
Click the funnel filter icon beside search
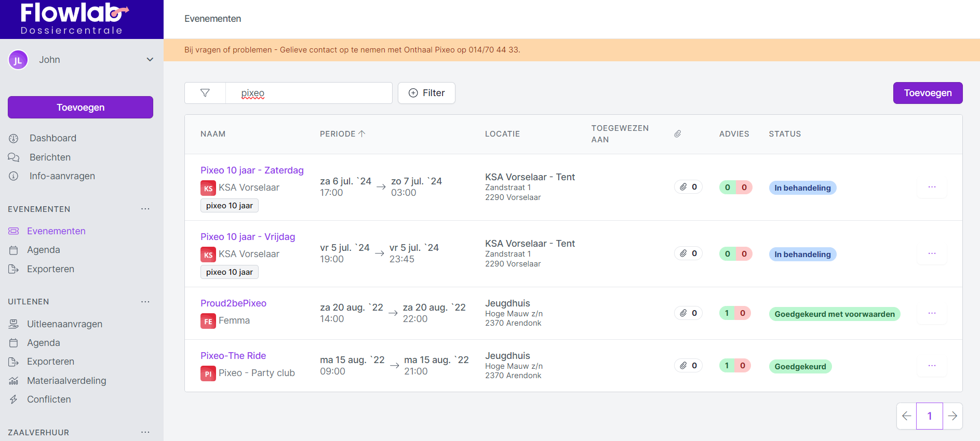[205, 93]
